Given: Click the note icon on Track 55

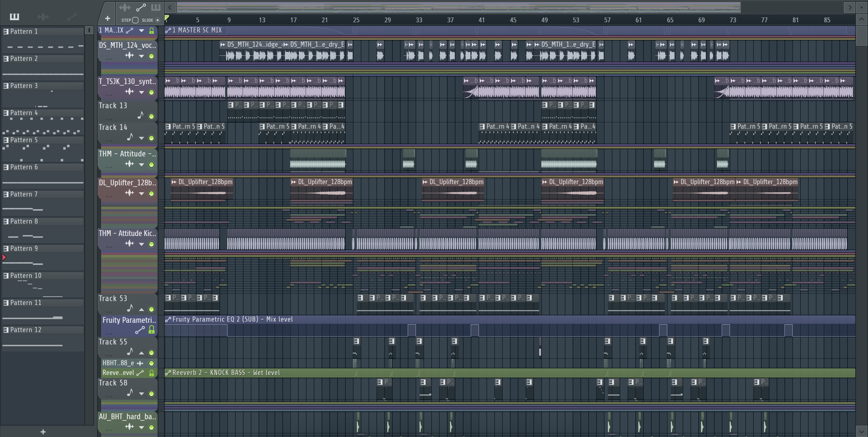Looking at the screenshot, I should tap(130, 351).
